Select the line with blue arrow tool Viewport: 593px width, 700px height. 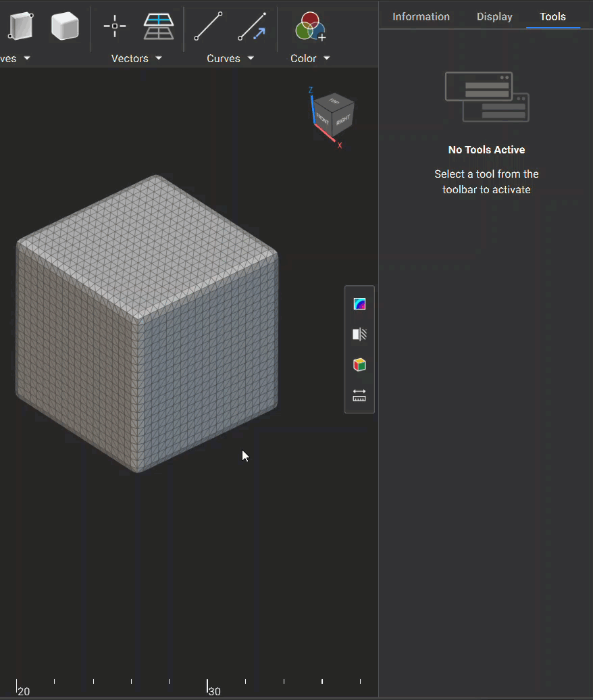tap(252, 26)
